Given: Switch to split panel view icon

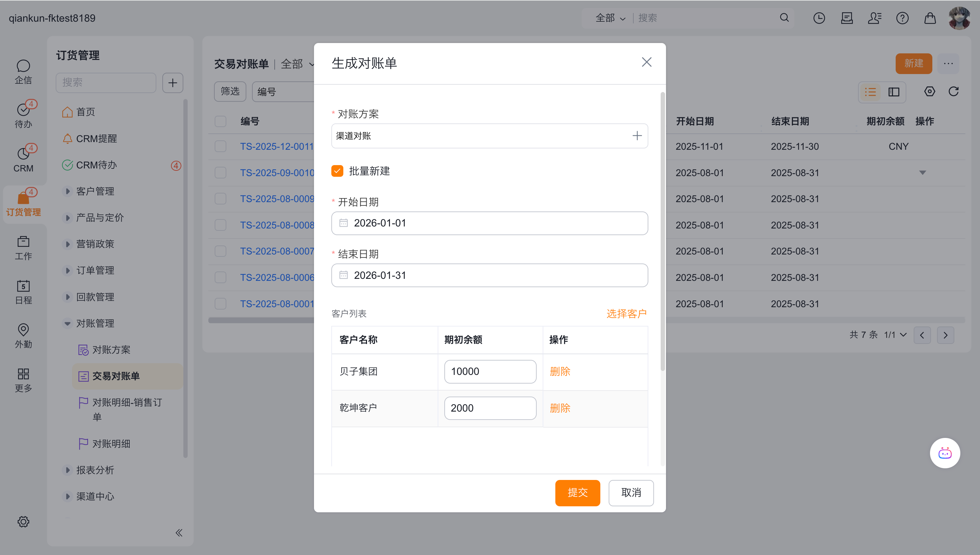Looking at the screenshot, I should pos(894,92).
